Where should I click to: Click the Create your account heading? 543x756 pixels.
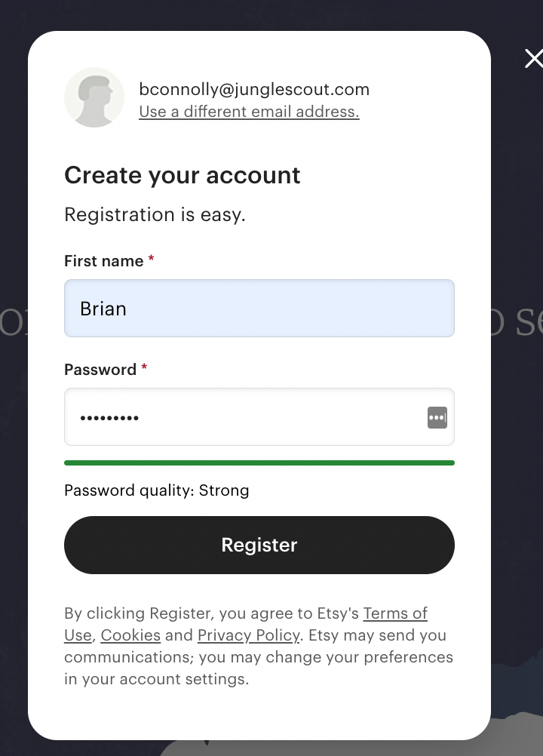182,175
